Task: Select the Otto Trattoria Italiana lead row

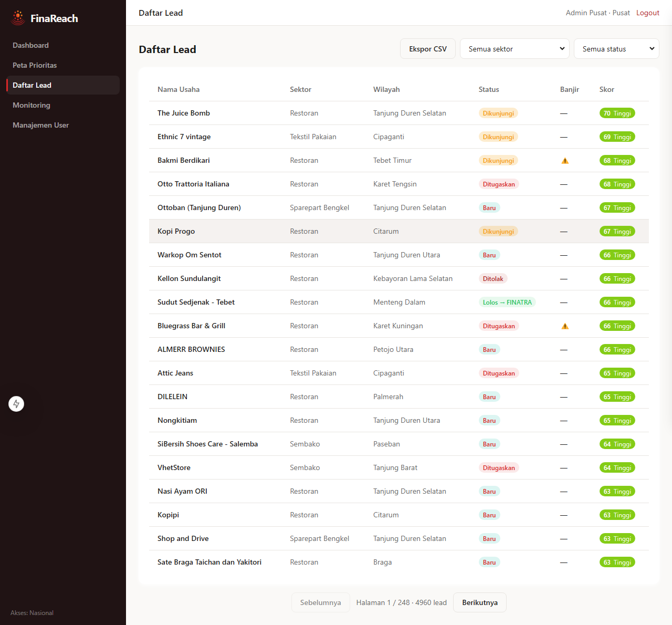Action: (399, 184)
